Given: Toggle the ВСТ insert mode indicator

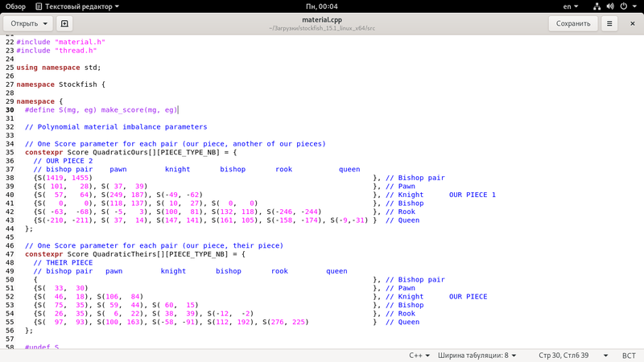Looking at the screenshot, I should [629, 356].
